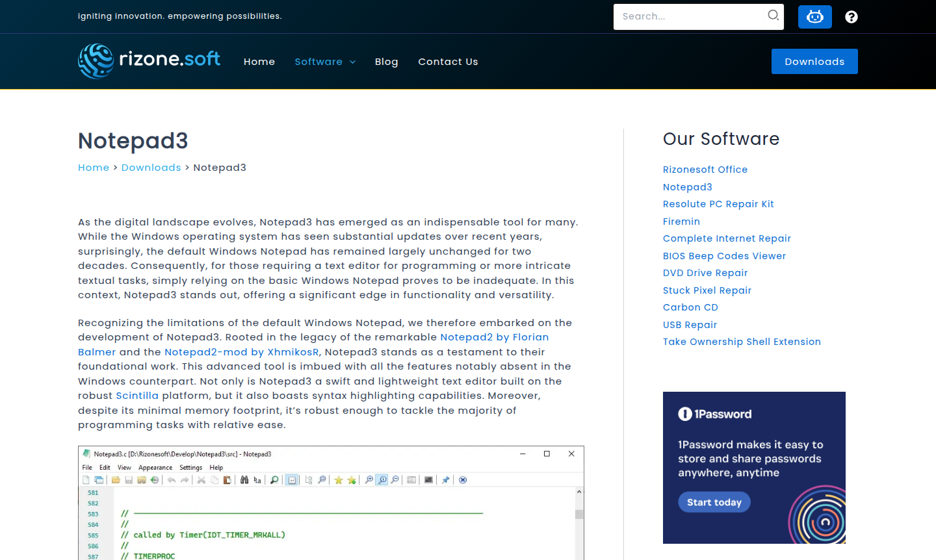Click the Favorites star icon in Notepad3 toolbar
Viewport: 936px width, 560px height.
(338, 479)
